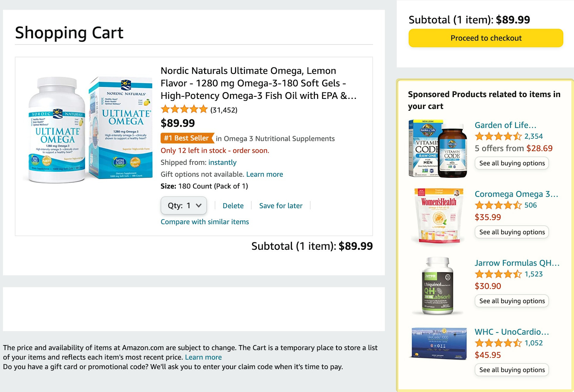Click the Nordic Naturals five-star rating
Viewport: 574px width, 392px height.
(x=184, y=108)
